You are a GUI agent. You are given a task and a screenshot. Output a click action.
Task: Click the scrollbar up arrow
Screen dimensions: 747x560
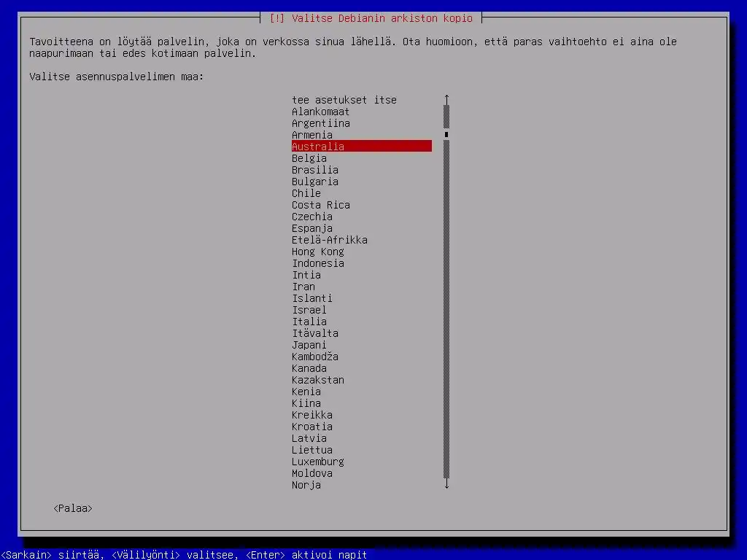[x=446, y=99]
